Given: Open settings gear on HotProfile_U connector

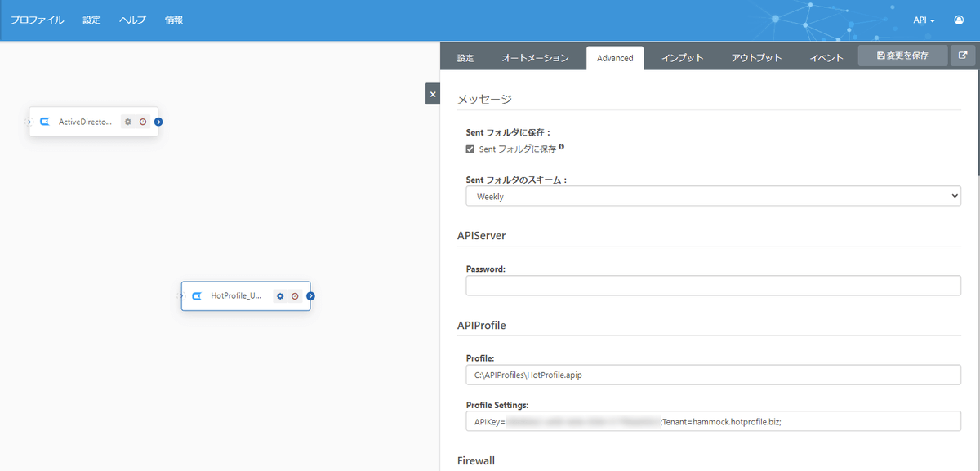Looking at the screenshot, I should [x=280, y=296].
